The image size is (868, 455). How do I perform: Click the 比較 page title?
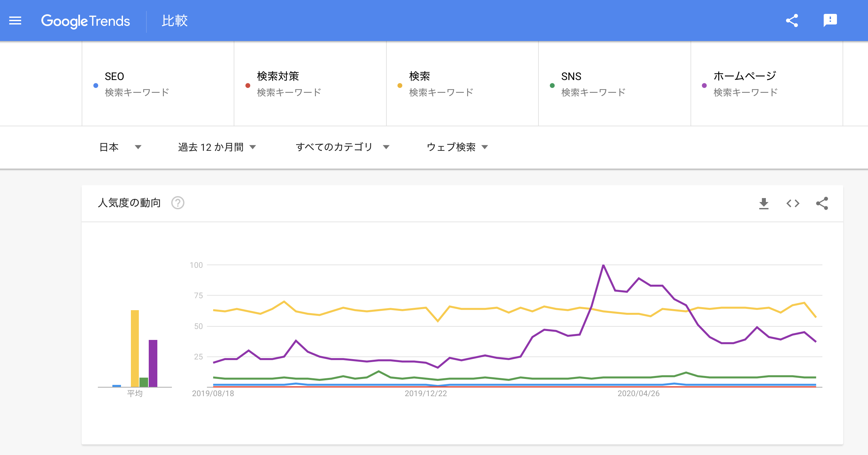[175, 21]
